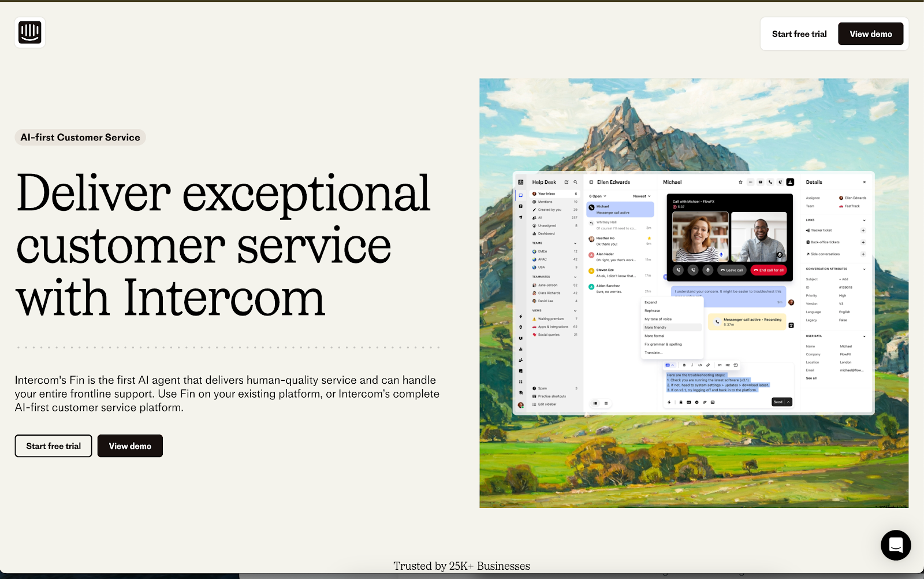Add Back-office tickets with the plus icon
Screen dimensions: 924x579
(x=863, y=242)
